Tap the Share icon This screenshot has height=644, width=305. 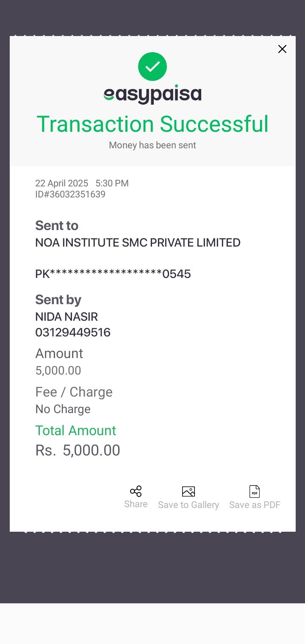tap(136, 491)
